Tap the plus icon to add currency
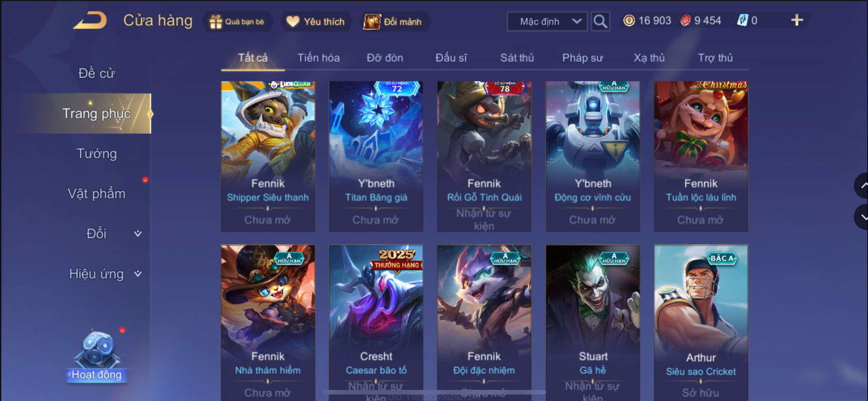868x401 pixels. (x=797, y=20)
